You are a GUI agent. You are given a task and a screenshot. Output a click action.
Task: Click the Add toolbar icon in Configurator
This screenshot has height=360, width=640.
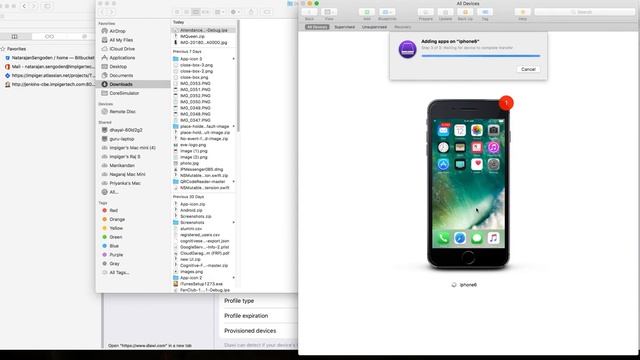(x=367, y=12)
